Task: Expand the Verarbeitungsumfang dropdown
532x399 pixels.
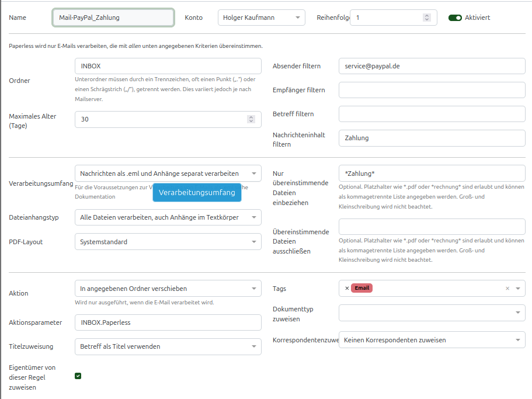Action: tap(168, 174)
